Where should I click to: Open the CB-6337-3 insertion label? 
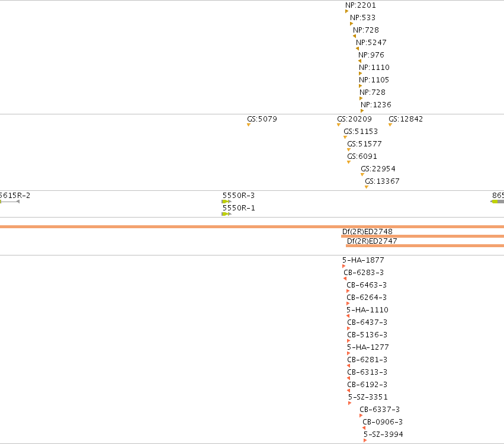(380, 410)
